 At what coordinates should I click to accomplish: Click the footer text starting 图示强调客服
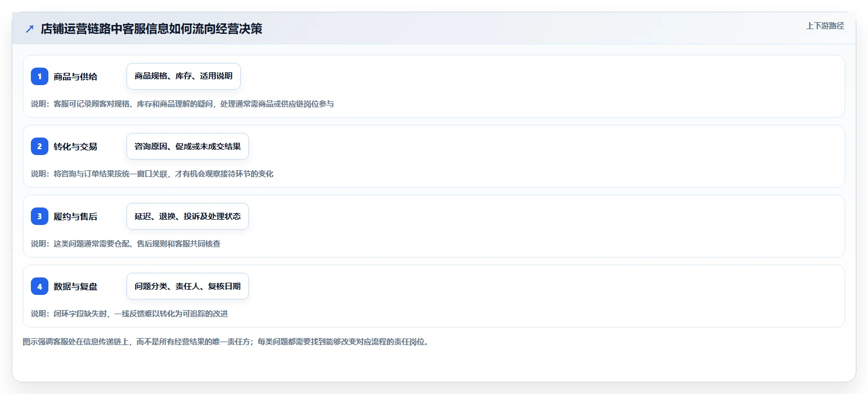[x=226, y=342]
